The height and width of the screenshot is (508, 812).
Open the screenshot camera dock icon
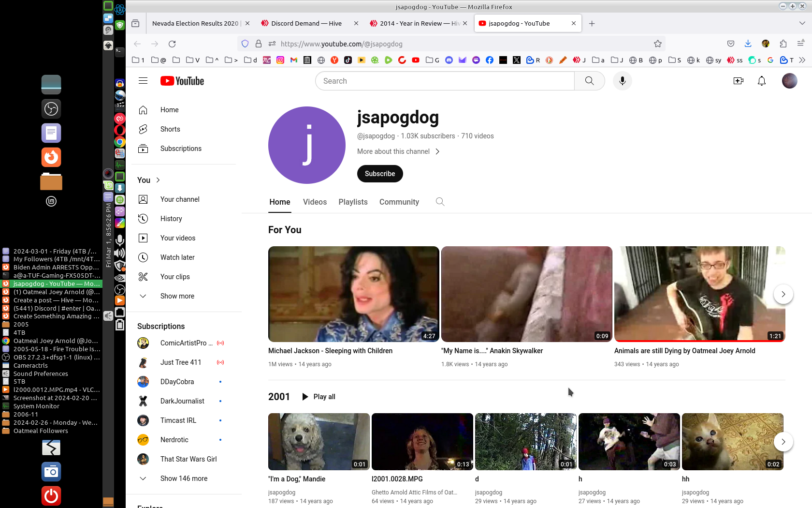51,472
